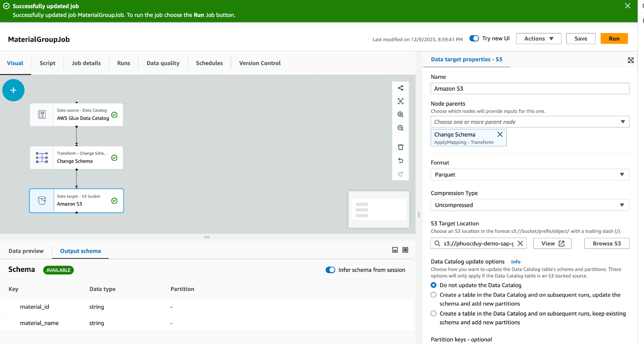Image resolution: width=644 pixels, height=344 pixels.
Task: Open the Job details tab
Action: coord(86,63)
